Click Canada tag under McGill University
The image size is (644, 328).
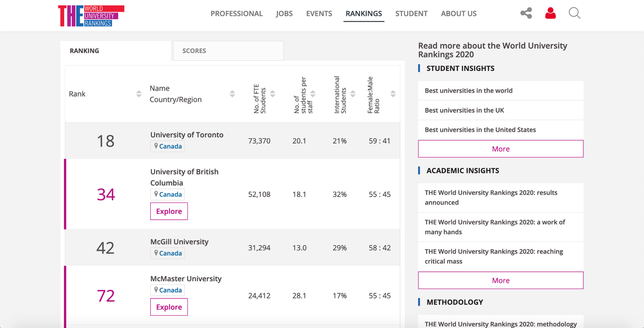pos(167,253)
